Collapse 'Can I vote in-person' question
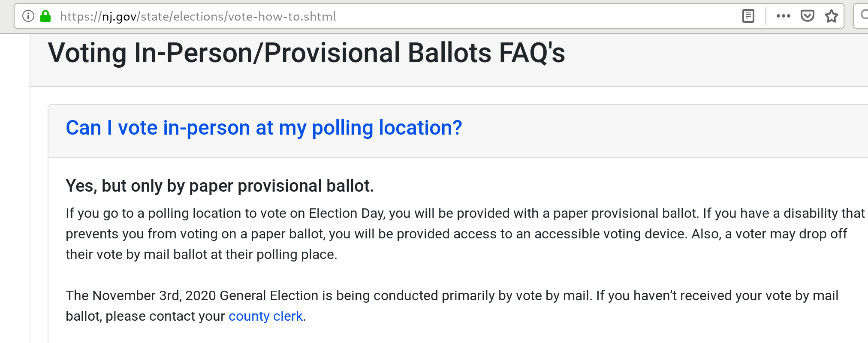Image resolution: width=868 pixels, height=343 pixels. [264, 128]
